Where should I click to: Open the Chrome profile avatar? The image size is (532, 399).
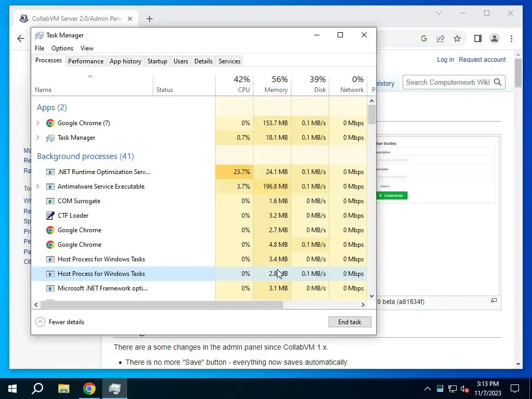(x=495, y=38)
